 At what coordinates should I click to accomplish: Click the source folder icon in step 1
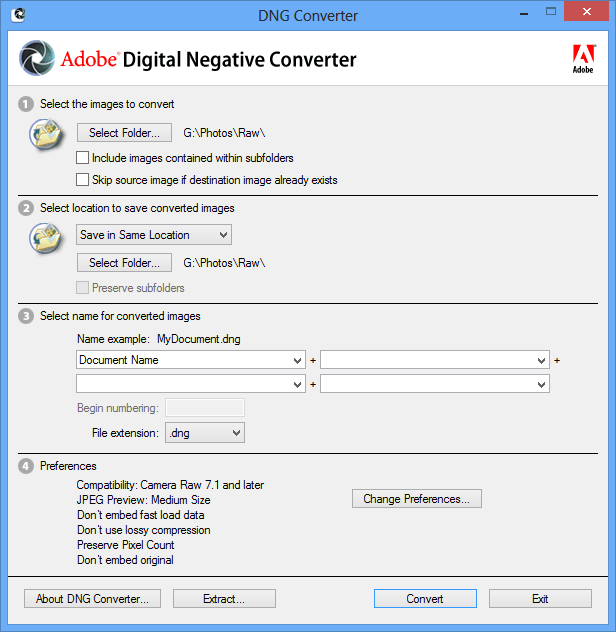pos(47,133)
